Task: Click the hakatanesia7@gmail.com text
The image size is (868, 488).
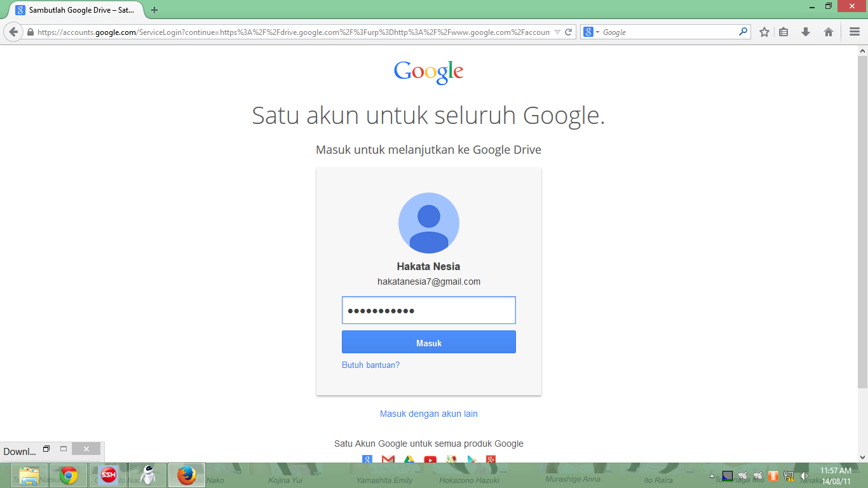Action: 429,281
